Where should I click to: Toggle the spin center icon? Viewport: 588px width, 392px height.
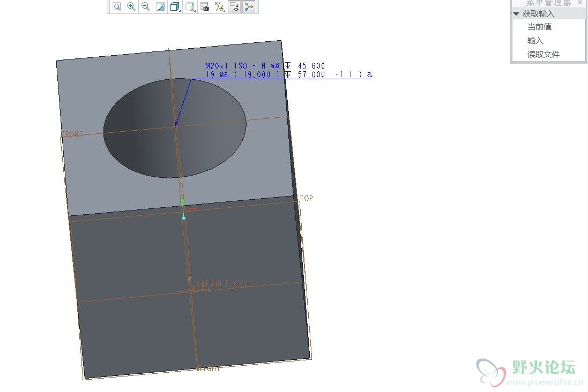[249, 6]
